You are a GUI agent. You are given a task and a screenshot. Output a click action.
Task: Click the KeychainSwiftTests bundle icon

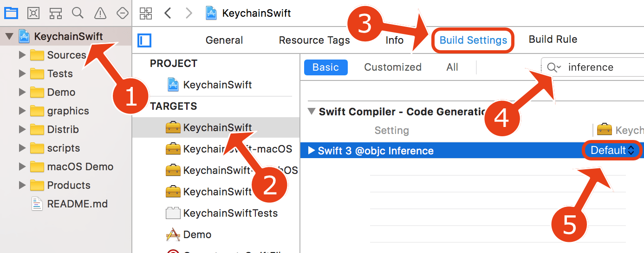coord(173,213)
